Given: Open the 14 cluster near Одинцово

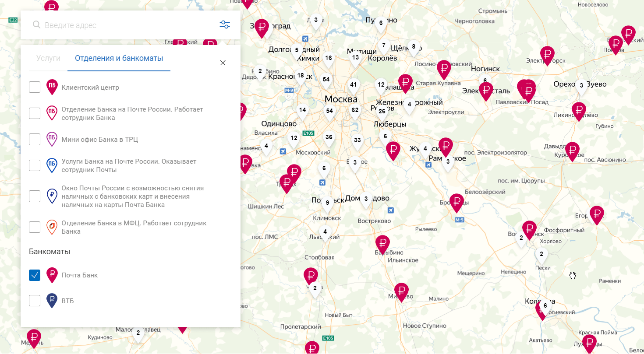Looking at the screenshot, I should click(x=303, y=112).
